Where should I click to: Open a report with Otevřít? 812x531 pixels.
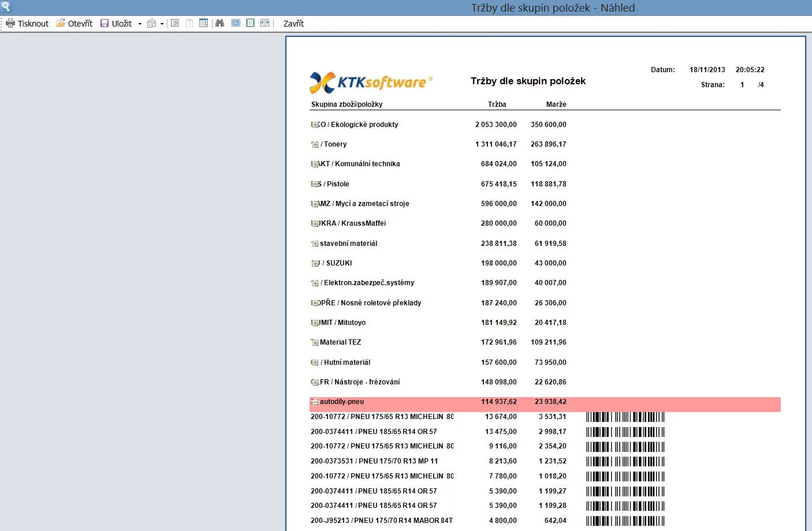[74, 24]
